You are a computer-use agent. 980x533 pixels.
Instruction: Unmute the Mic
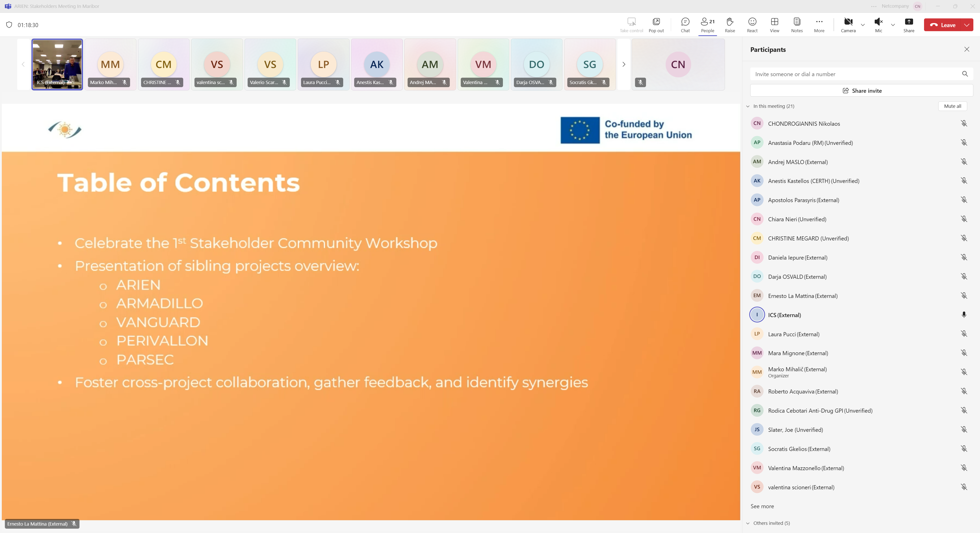pyautogui.click(x=878, y=25)
